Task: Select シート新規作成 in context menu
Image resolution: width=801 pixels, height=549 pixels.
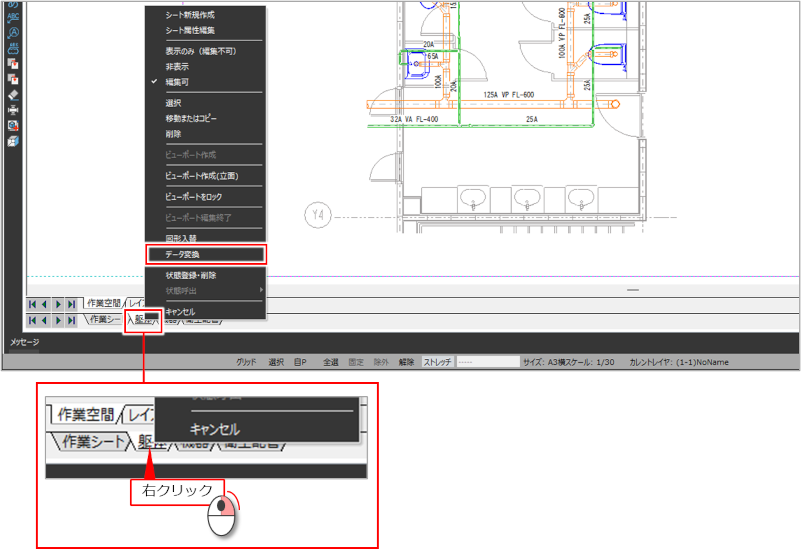Action: tap(190, 15)
